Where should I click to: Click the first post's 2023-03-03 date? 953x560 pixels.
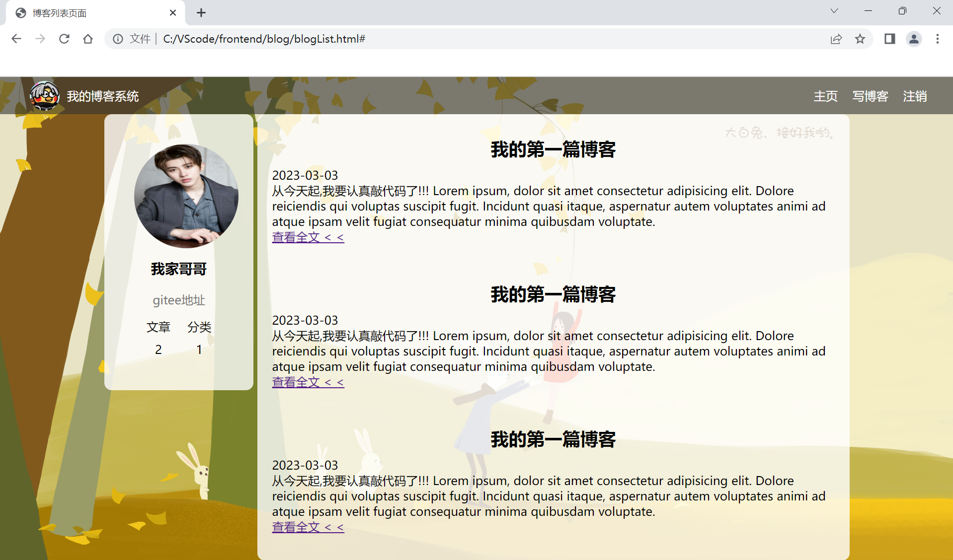click(305, 175)
